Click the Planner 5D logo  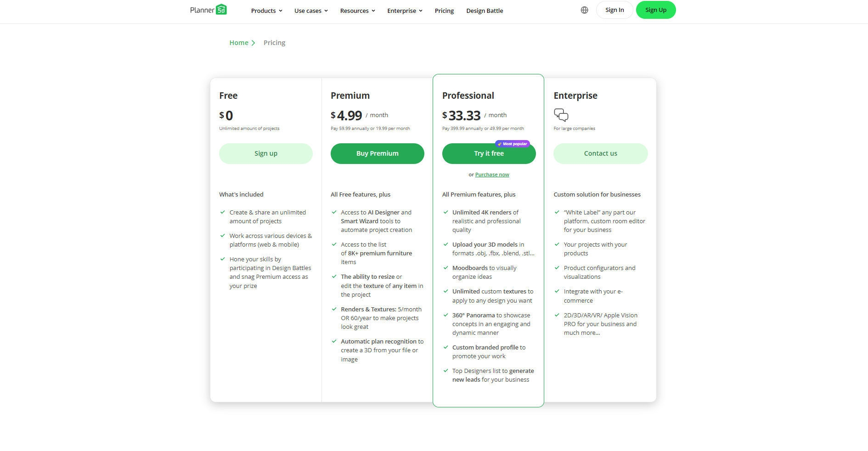tap(209, 10)
